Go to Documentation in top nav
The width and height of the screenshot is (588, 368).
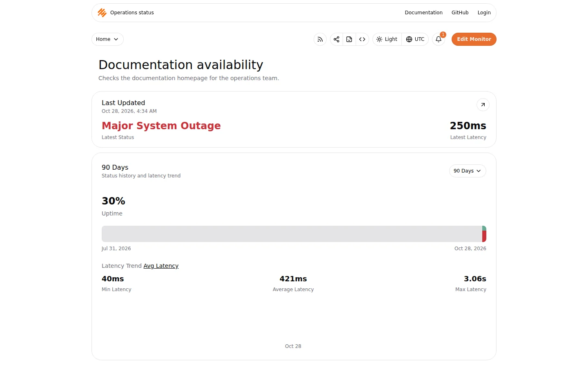tap(423, 13)
